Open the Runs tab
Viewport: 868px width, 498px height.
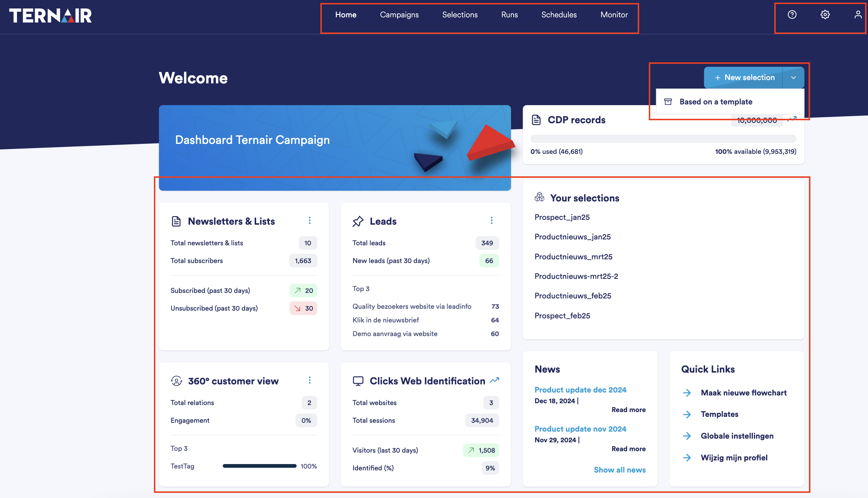pyautogui.click(x=510, y=15)
